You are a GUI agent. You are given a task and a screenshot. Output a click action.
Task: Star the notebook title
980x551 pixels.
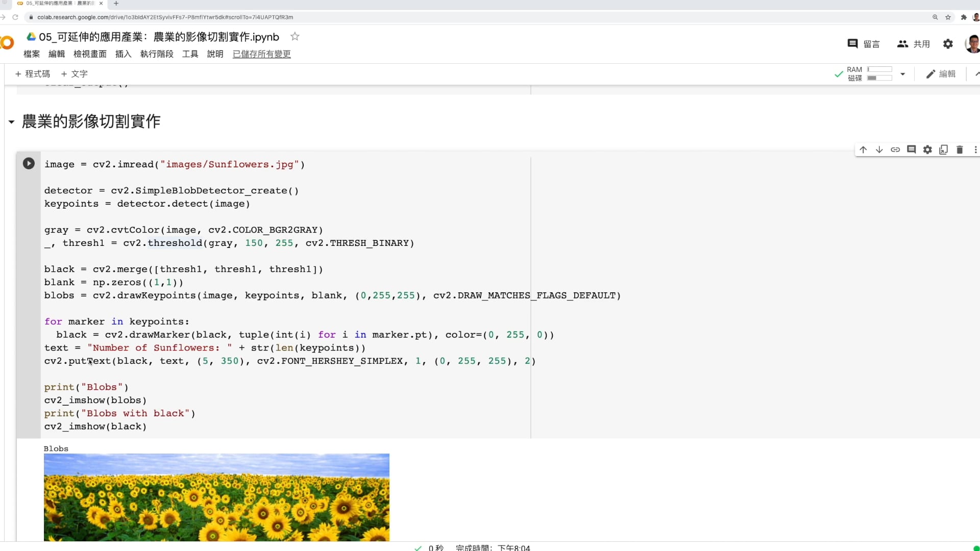click(x=295, y=37)
